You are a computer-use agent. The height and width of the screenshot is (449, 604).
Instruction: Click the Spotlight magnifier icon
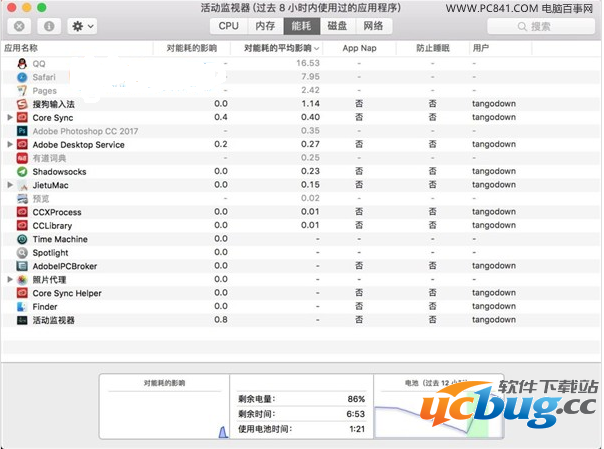[x=22, y=253]
